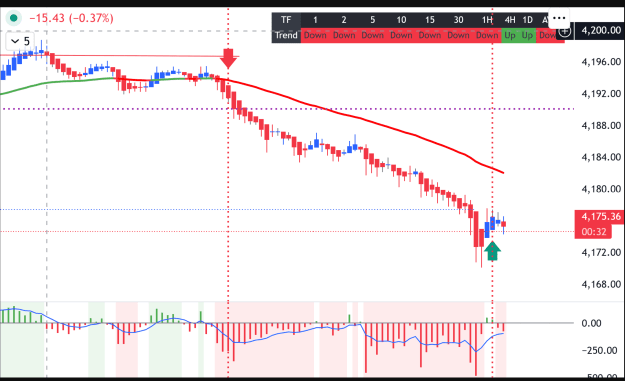Open the three-dots more options menu

(x=559, y=18)
